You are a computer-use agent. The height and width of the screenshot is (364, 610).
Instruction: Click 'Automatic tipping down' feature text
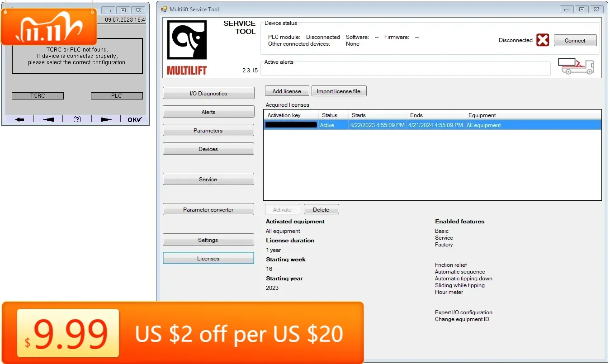[x=463, y=279]
